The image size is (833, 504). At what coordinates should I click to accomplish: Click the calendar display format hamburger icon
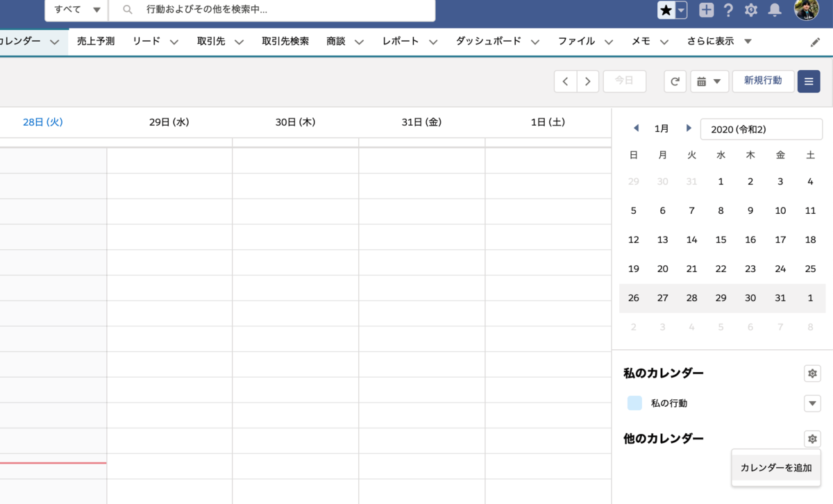tap(808, 81)
